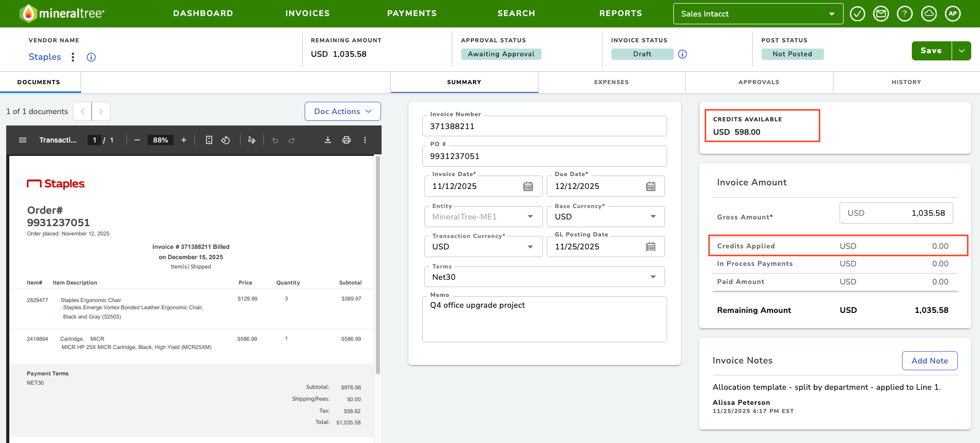
Task: Open the Invoice Date calendar picker
Action: [528, 186]
